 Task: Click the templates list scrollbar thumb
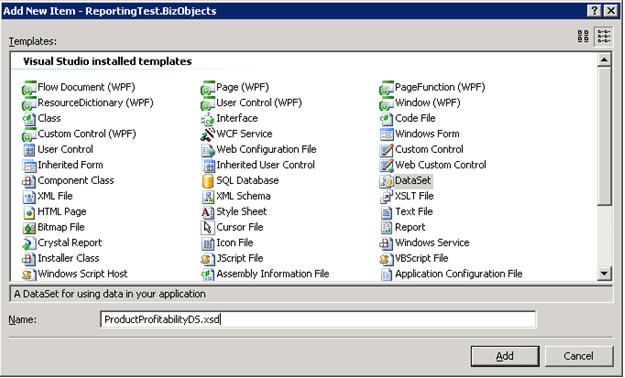coord(604,136)
